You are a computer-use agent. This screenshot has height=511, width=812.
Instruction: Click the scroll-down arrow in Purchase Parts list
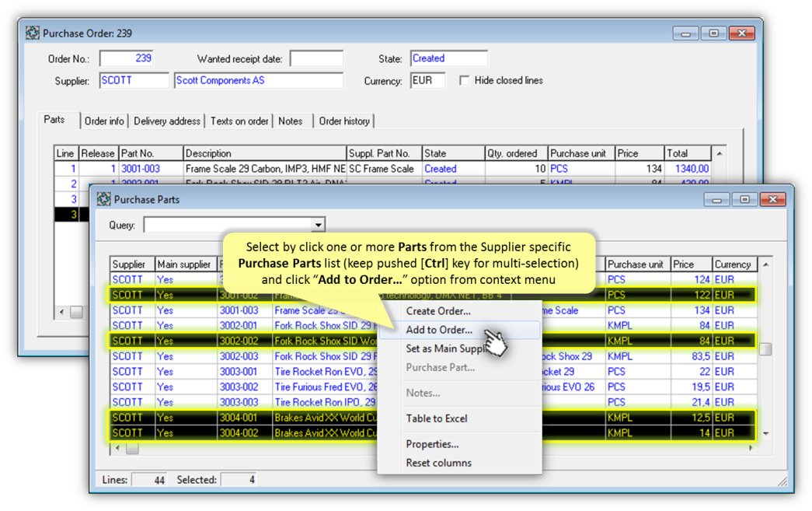coord(766,433)
